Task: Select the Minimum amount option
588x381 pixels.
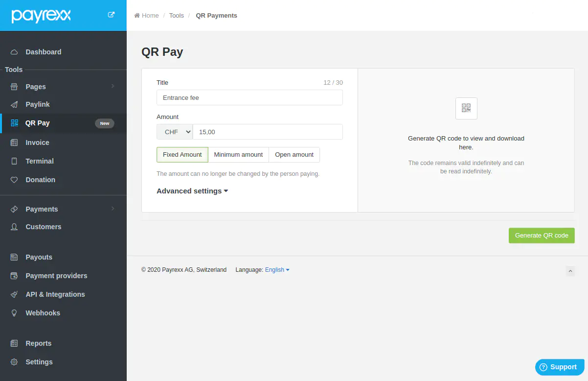Action: click(238, 155)
